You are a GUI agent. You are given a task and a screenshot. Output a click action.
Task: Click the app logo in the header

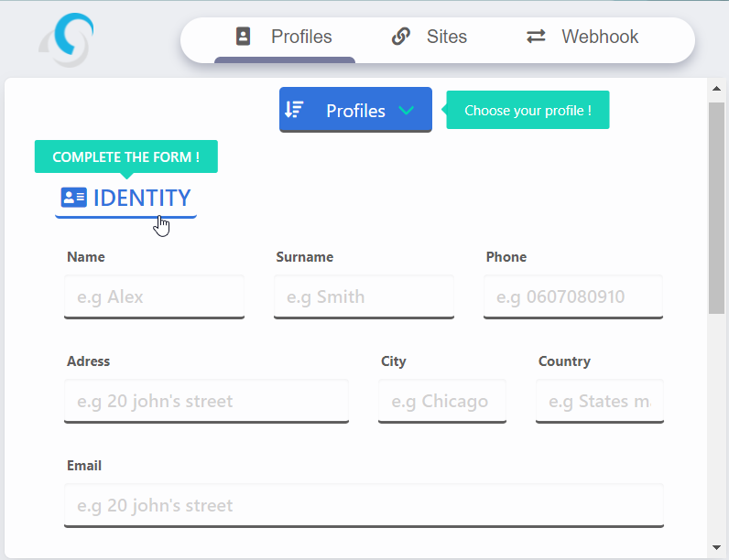click(67, 38)
